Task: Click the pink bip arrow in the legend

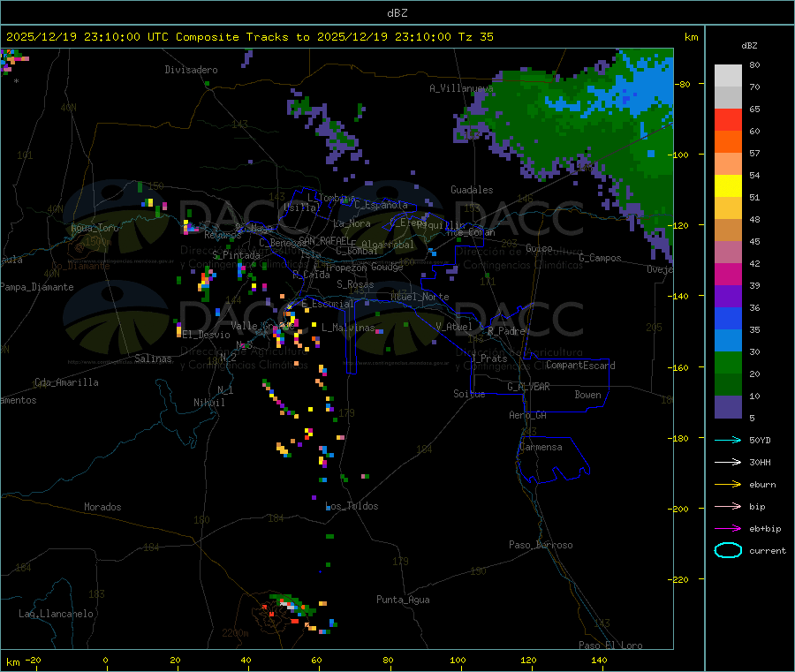Action: 728,506
